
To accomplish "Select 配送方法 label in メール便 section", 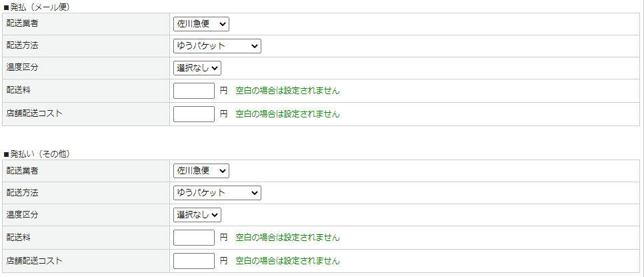I will click(23, 45).
